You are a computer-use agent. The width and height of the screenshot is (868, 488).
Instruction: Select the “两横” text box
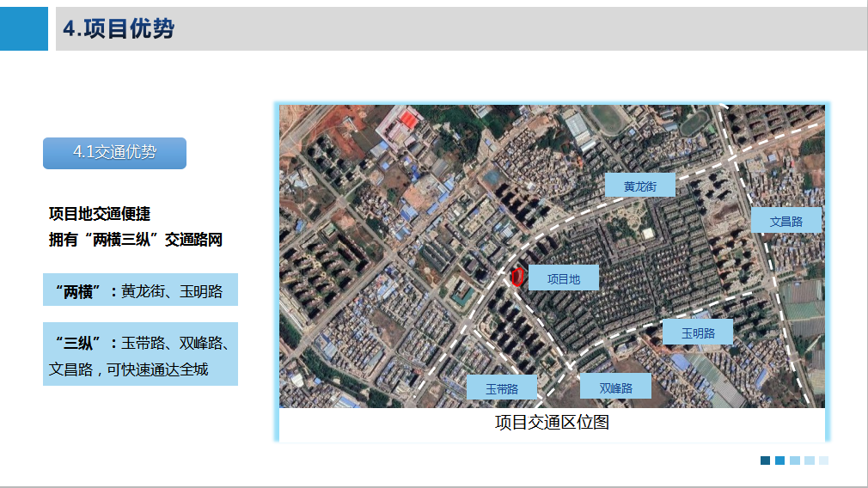(x=140, y=291)
